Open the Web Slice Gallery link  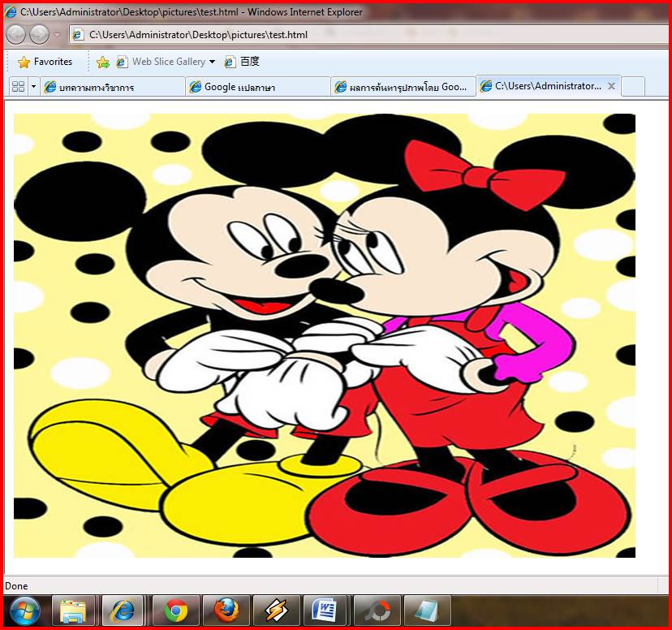162,62
